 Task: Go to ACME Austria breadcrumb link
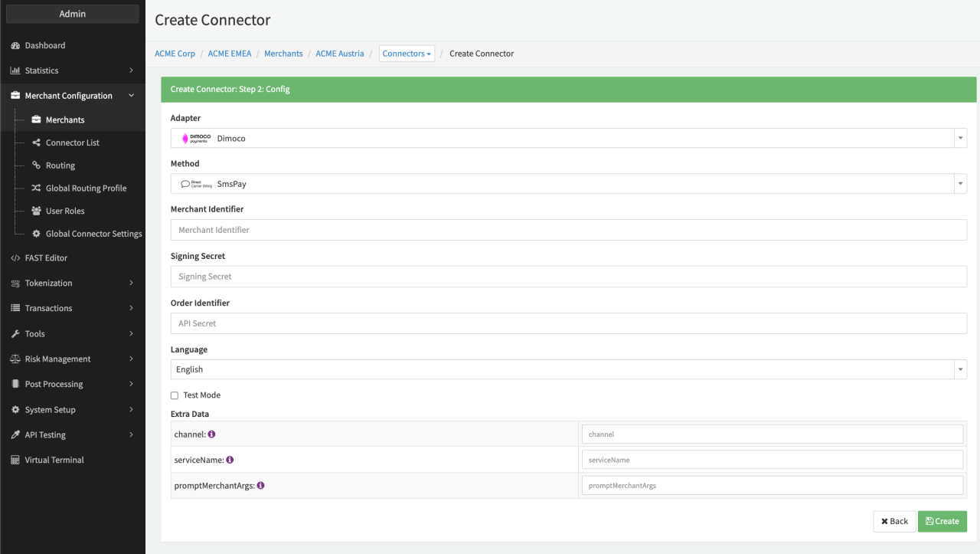click(x=340, y=54)
